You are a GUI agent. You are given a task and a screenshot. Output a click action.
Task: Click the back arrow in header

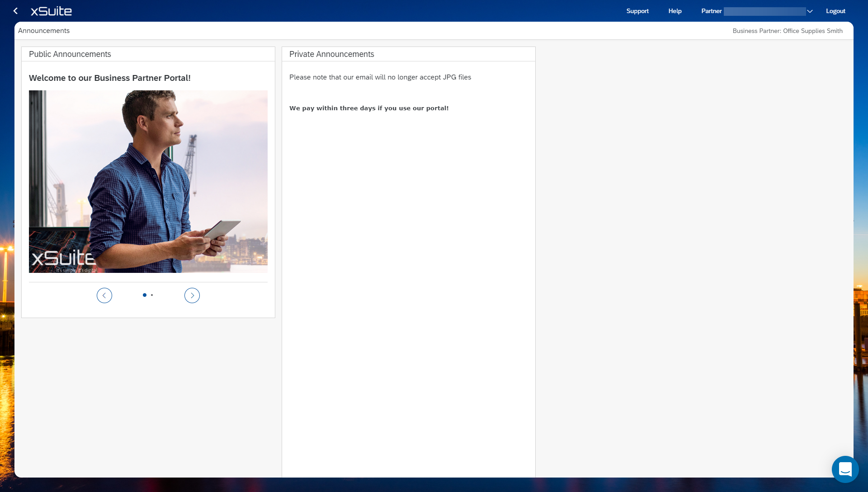click(x=16, y=11)
